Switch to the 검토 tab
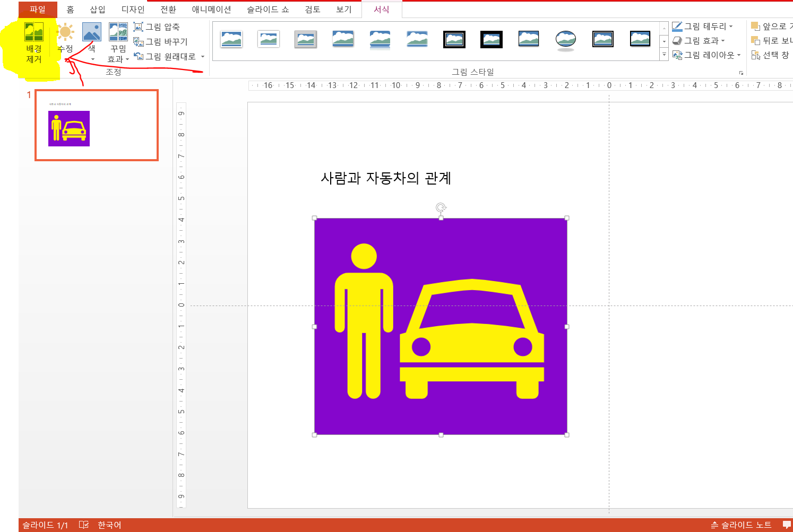 coord(313,10)
